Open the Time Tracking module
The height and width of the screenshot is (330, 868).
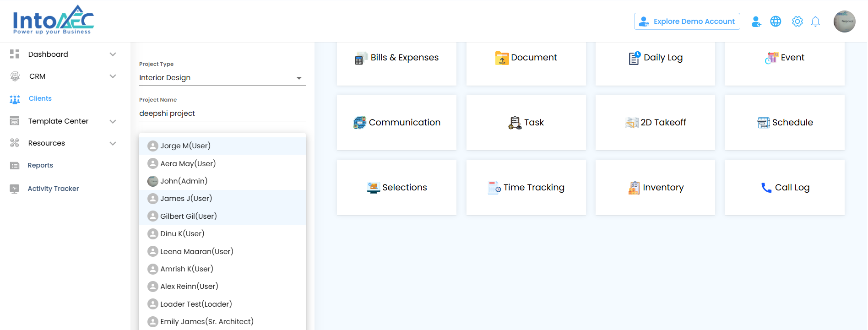pos(526,188)
